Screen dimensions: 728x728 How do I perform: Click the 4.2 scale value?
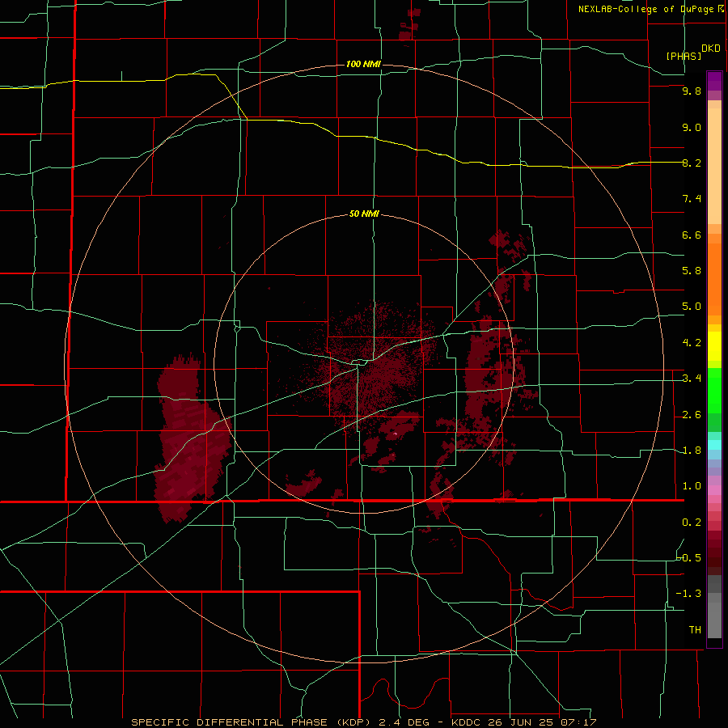pyautogui.click(x=692, y=343)
